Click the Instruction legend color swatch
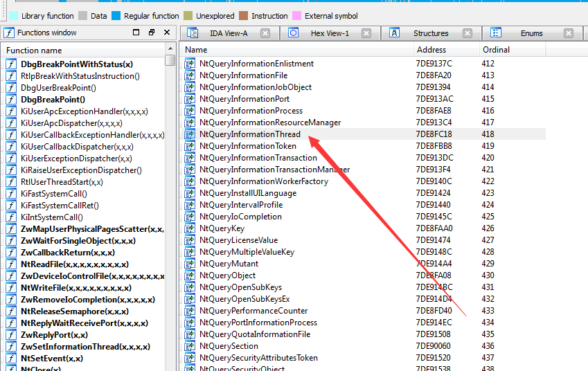This screenshot has height=371, width=588. tap(244, 16)
